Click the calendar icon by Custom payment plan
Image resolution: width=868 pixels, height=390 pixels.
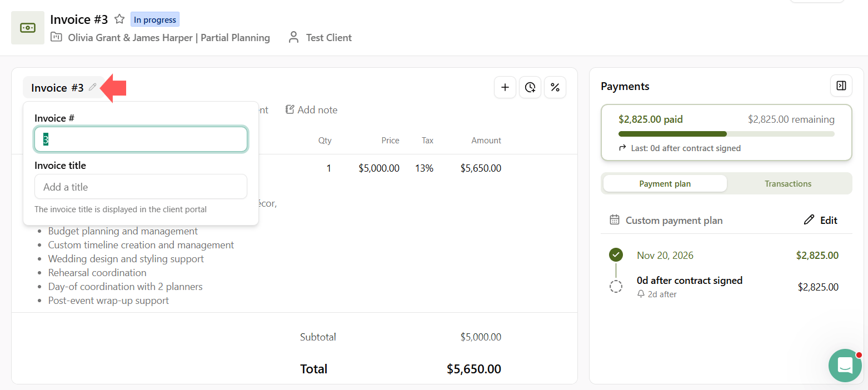[x=615, y=219]
